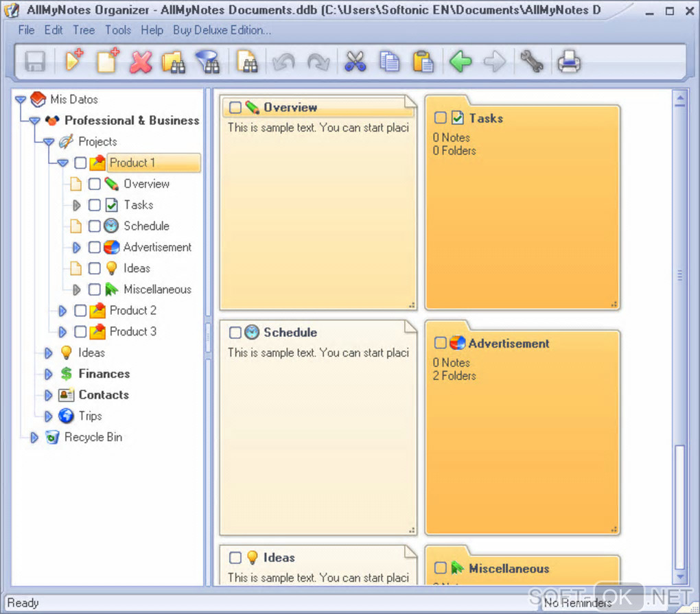Expand the Finances node

point(48,374)
